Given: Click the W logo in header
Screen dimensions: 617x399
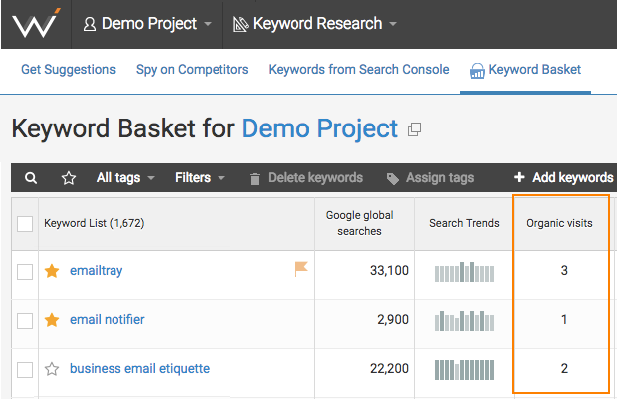Looking at the screenshot, I should coord(36,24).
